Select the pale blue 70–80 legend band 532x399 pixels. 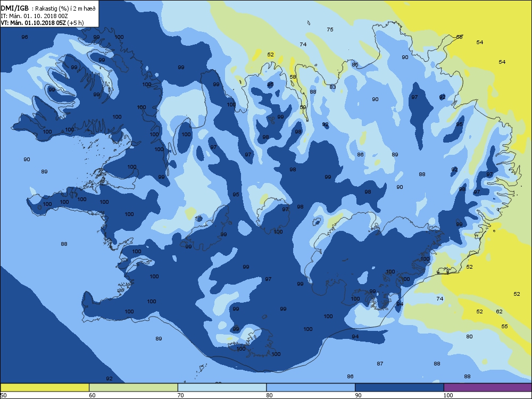222,387
